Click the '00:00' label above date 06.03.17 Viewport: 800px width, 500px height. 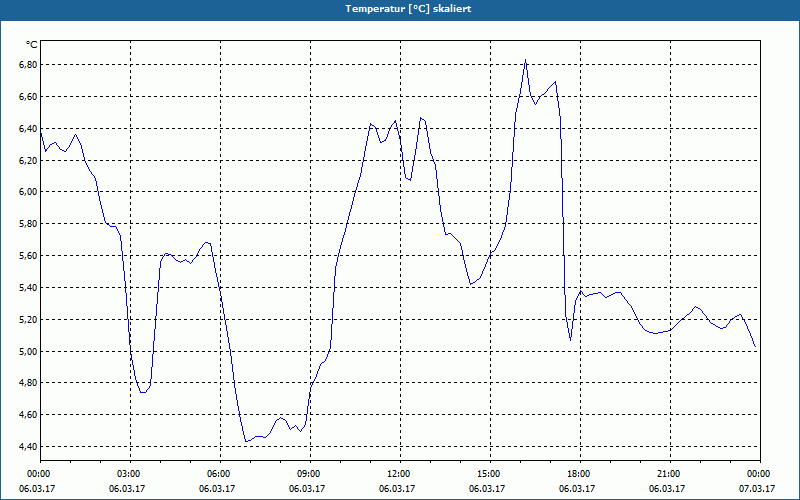click(37, 474)
